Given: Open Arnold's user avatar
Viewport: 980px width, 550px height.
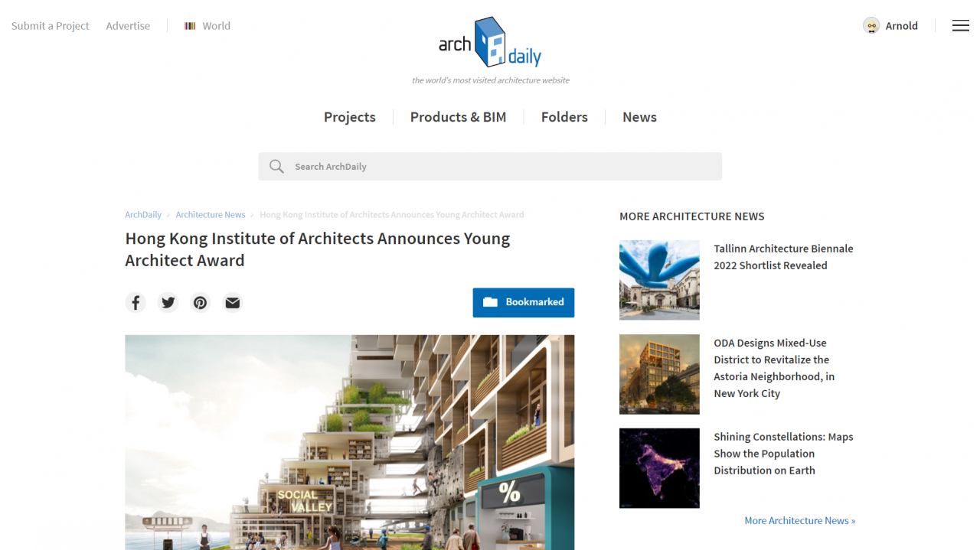Looking at the screenshot, I should tap(871, 26).
